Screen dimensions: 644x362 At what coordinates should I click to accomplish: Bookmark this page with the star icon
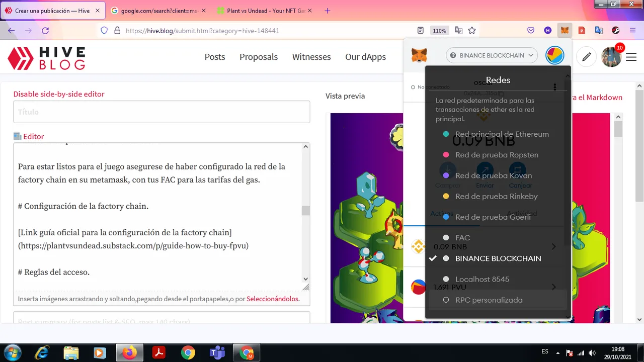(472, 30)
